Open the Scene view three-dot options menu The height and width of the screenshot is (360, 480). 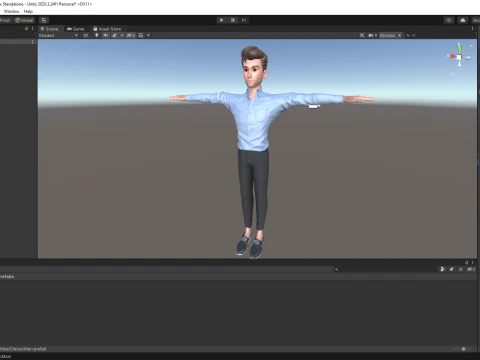click(472, 29)
